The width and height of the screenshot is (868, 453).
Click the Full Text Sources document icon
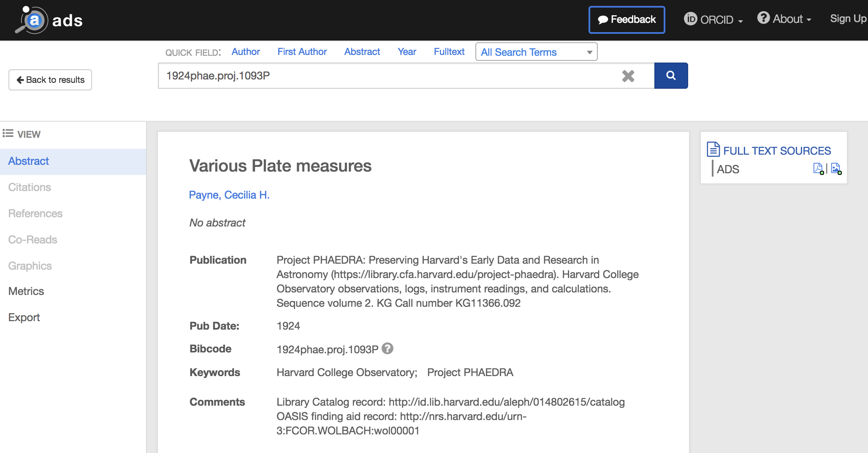point(713,150)
